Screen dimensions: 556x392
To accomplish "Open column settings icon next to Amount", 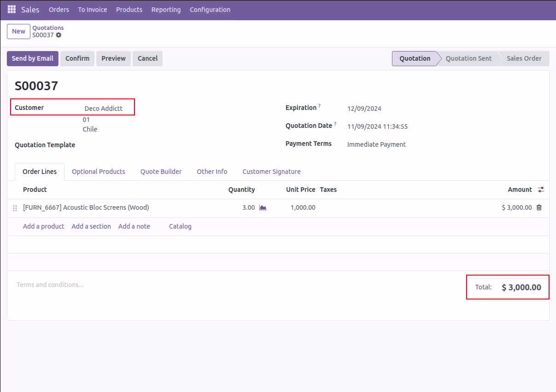I will point(541,190).
